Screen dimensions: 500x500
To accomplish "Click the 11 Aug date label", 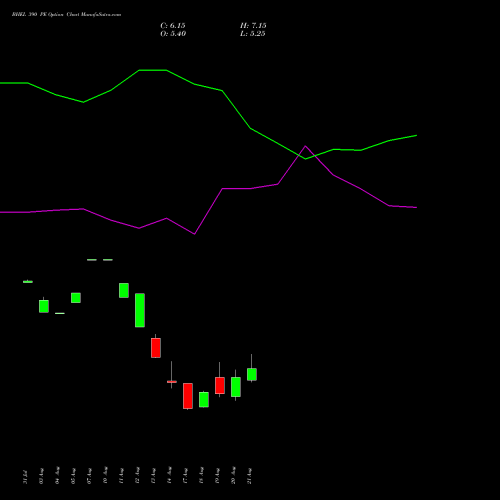I will (121, 476).
